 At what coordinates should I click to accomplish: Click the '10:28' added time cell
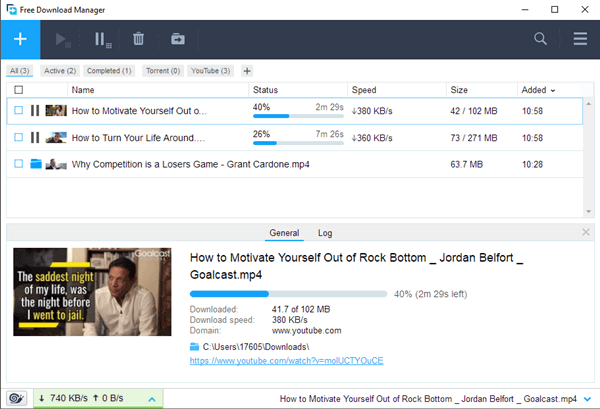pyautogui.click(x=532, y=164)
